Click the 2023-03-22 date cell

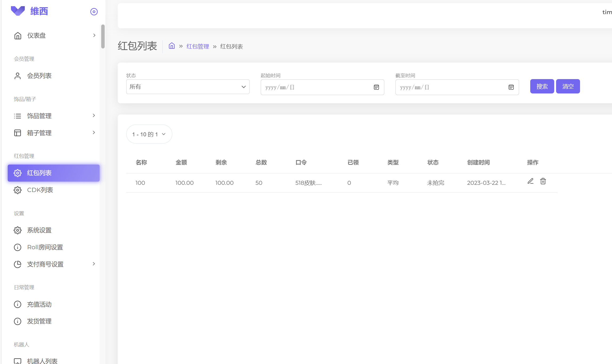[486, 183]
